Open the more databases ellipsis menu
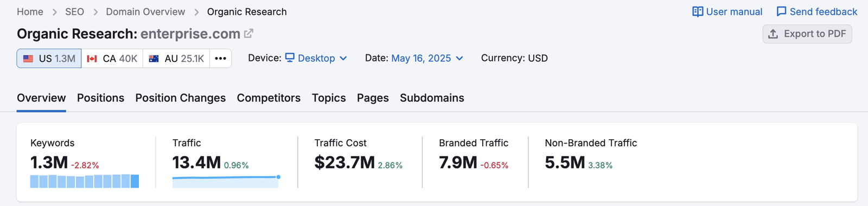Screen dimensions: 868x206 (220, 58)
